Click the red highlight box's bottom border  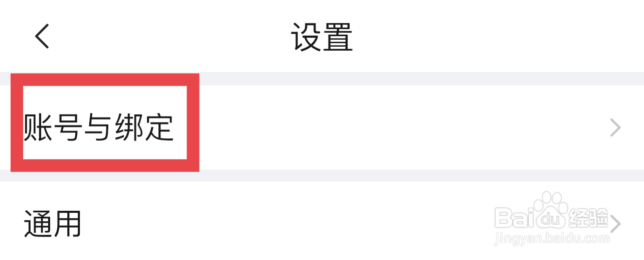click(105, 166)
